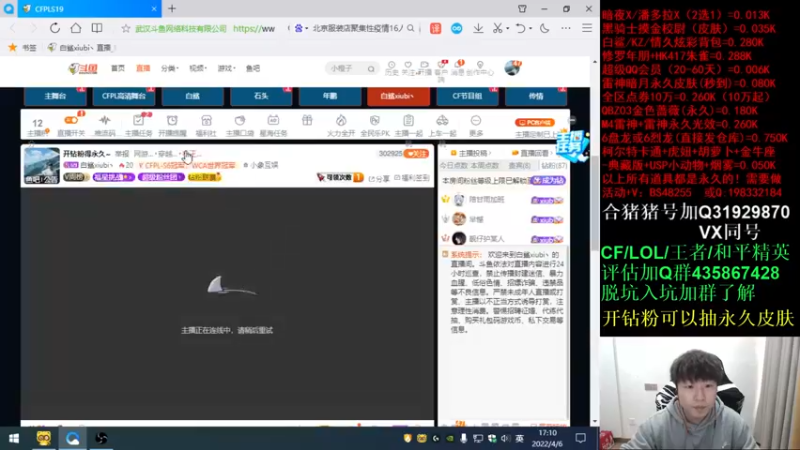Select the 直播 nav item
The width and height of the screenshot is (800, 450).
(143, 68)
